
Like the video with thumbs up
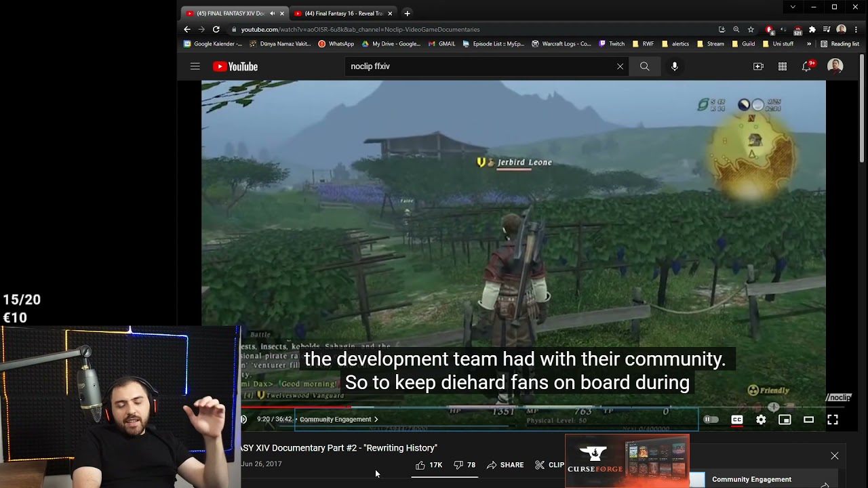[429, 465]
